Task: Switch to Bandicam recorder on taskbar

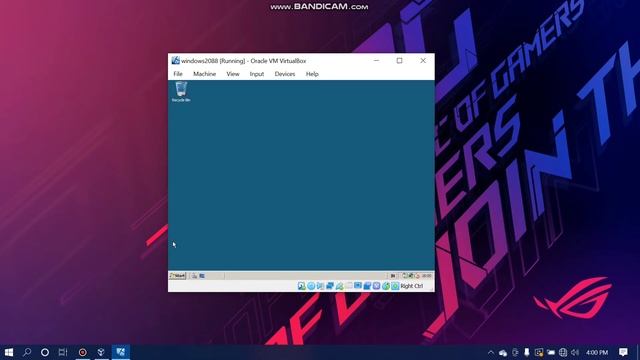Action: tap(82, 352)
